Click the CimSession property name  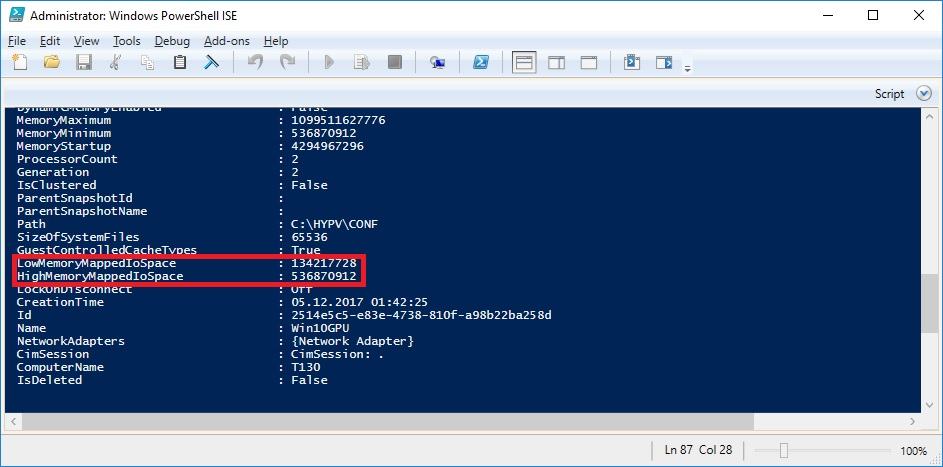[x=52, y=354]
